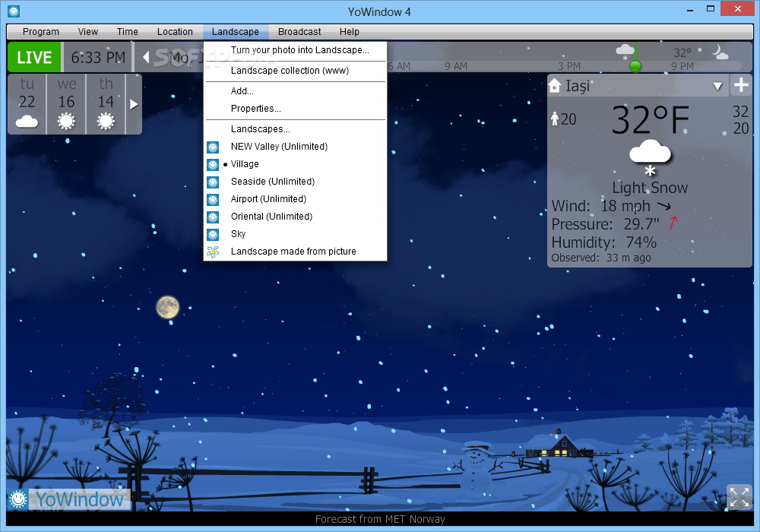The height and width of the screenshot is (532, 760).
Task: Click the snowman in the landscape
Action: [476, 468]
